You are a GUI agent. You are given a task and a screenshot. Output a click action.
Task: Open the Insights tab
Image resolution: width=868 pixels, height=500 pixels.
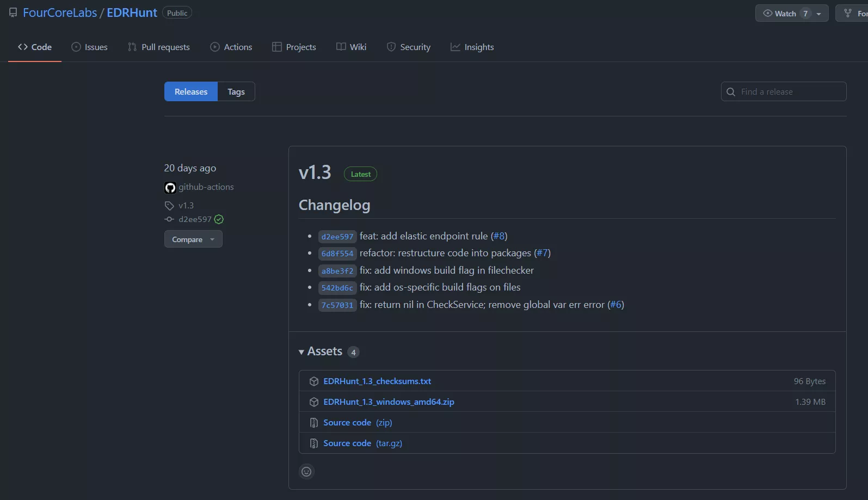472,47
